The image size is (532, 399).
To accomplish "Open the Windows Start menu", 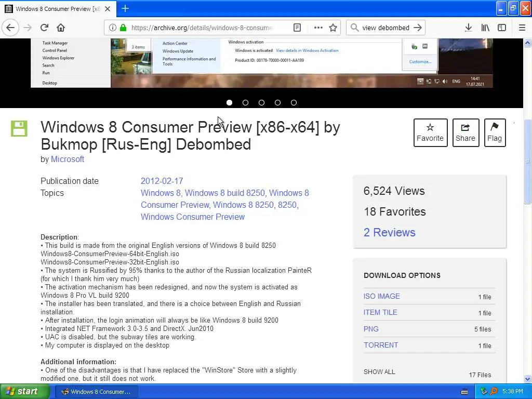I will click(x=24, y=392).
